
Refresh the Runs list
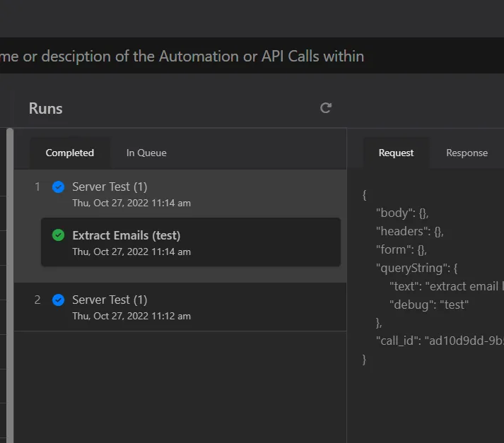click(x=326, y=108)
